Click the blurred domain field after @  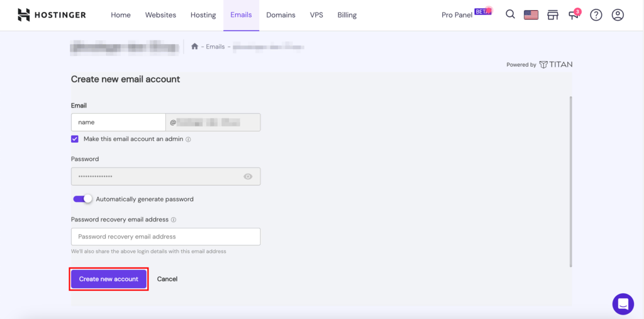pyautogui.click(x=213, y=122)
